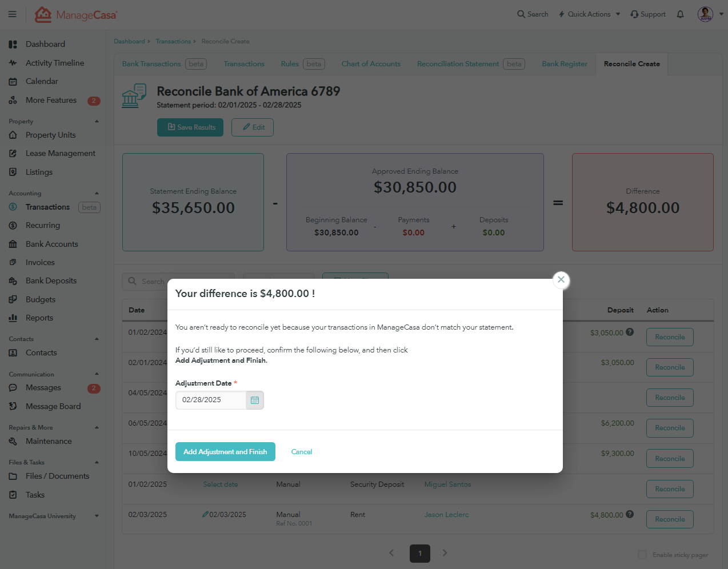Click the Support headset icon

tap(634, 14)
